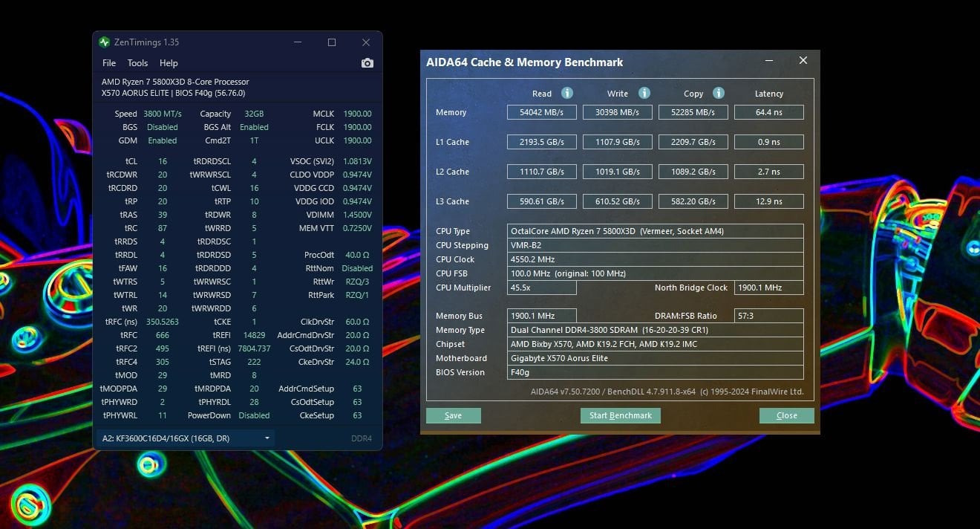Click the Copy column info icon in AIDA64
Viewport: 980px width, 529px height.
point(719,93)
